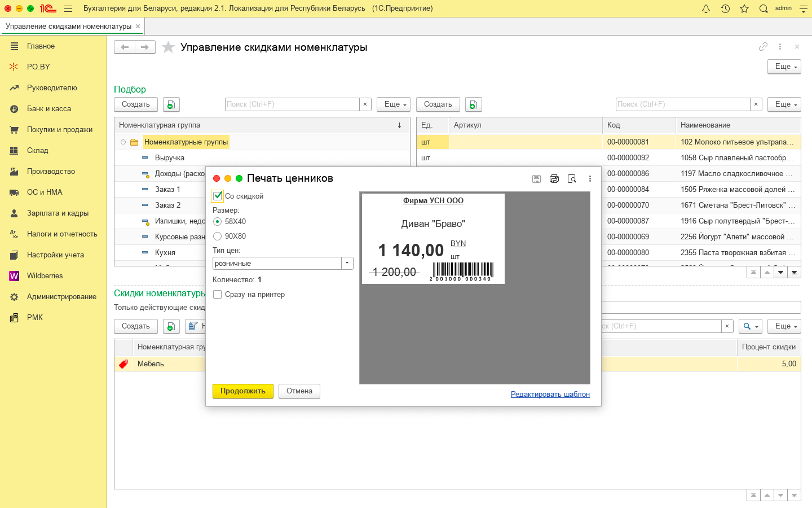This screenshot has width=812, height=508.
Task: Open the notifications bell icon
Action: click(x=706, y=8)
